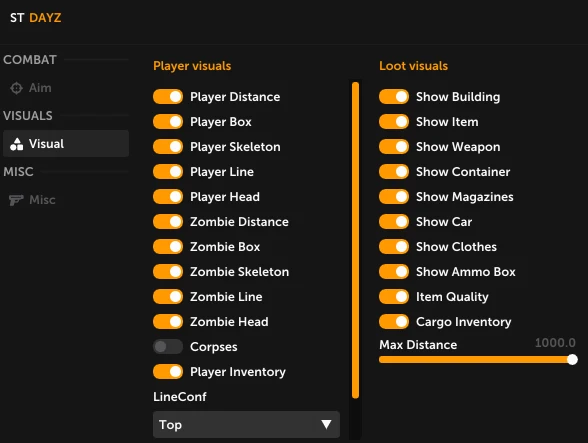Disable the Show Magazines toggle
Screen dimensions: 588x443
(x=394, y=197)
